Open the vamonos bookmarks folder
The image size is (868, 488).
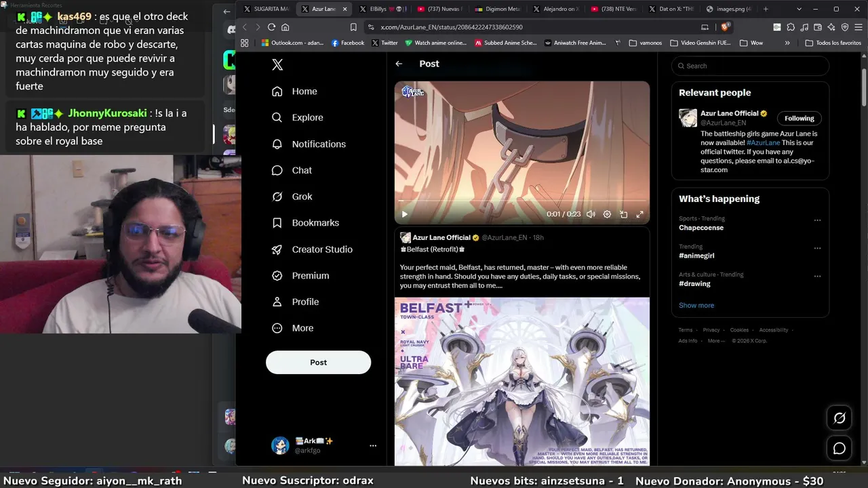pyautogui.click(x=645, y=43)
